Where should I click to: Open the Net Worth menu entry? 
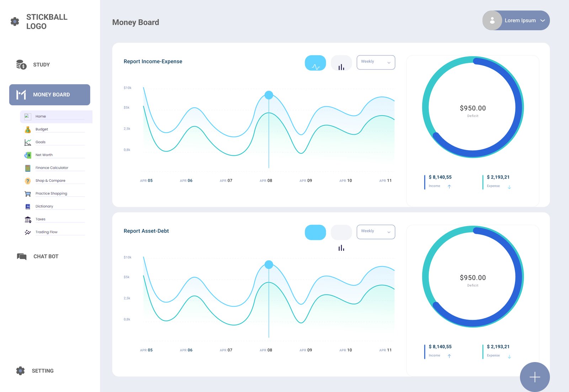coord(44,155)
